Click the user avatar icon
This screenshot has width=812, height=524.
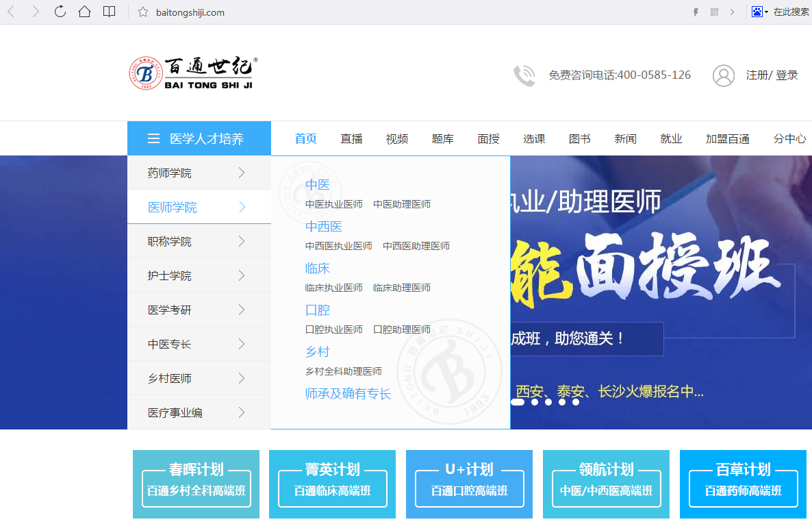coord(723,75)
